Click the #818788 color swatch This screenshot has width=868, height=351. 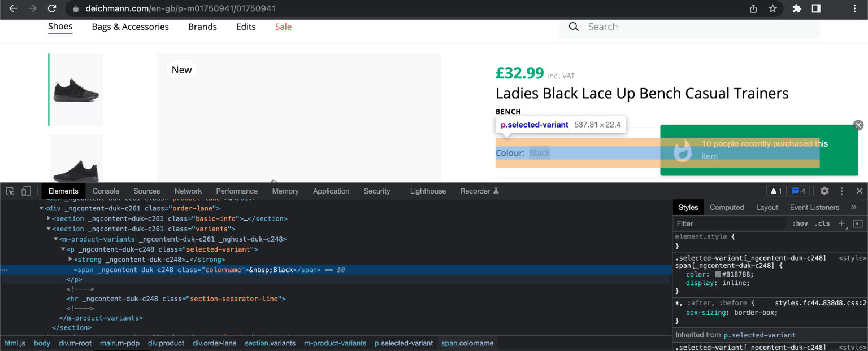pos(718,274)
